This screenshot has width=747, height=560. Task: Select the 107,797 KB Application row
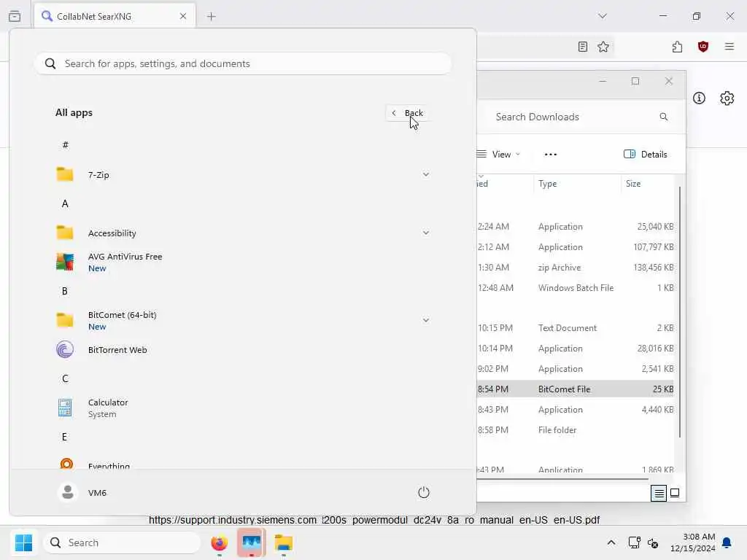576,246
